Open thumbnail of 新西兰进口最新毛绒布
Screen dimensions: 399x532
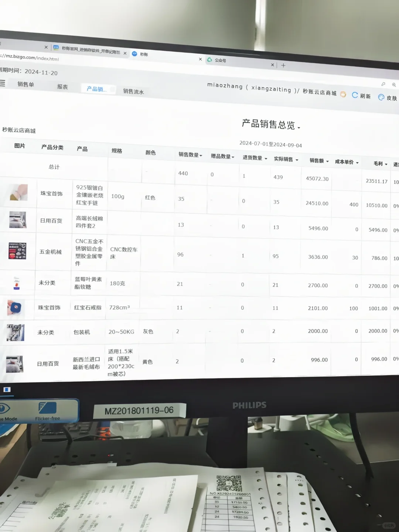[x=14, y=364]
